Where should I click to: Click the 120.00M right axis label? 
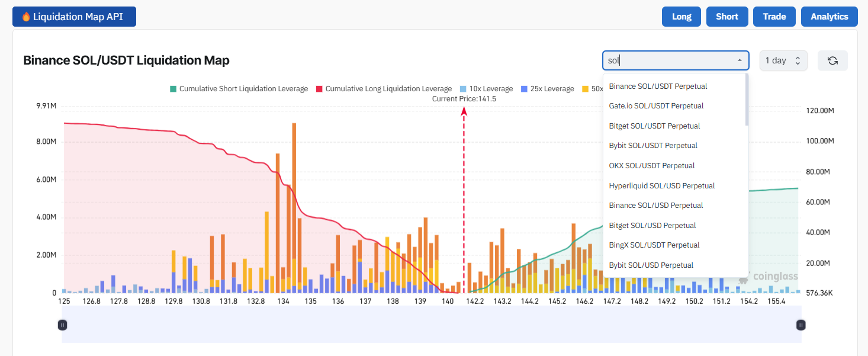click(x=820, y=111)
